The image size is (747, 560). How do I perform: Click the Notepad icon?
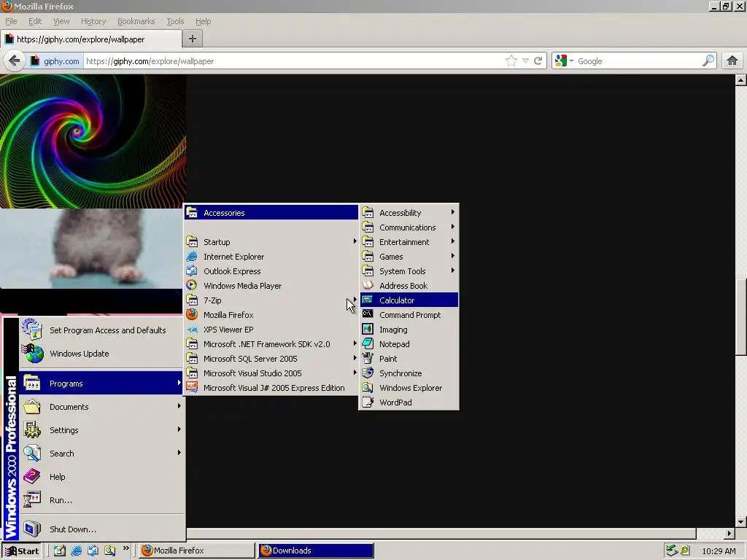point(368,343)
